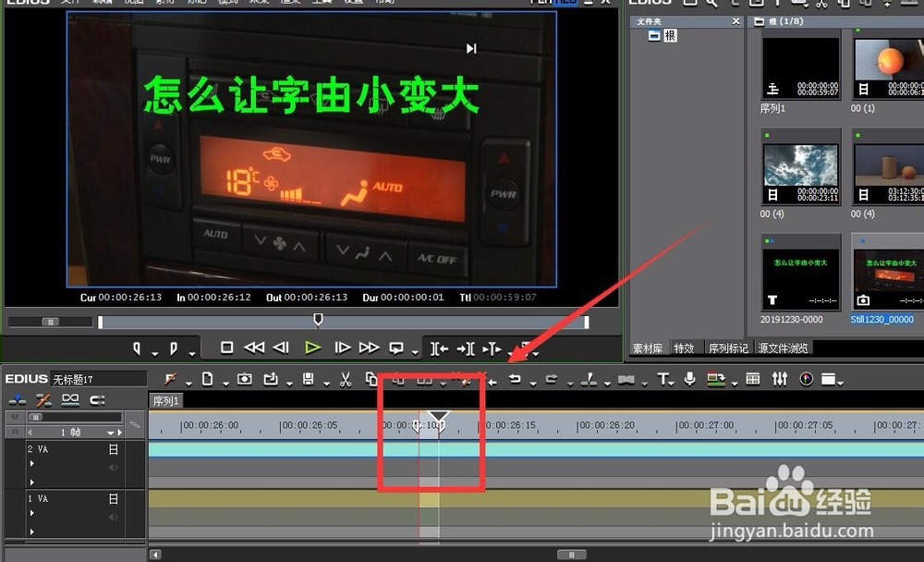Click the timeline scale decrease arrow
924x562 pixels.
point(30,433)
